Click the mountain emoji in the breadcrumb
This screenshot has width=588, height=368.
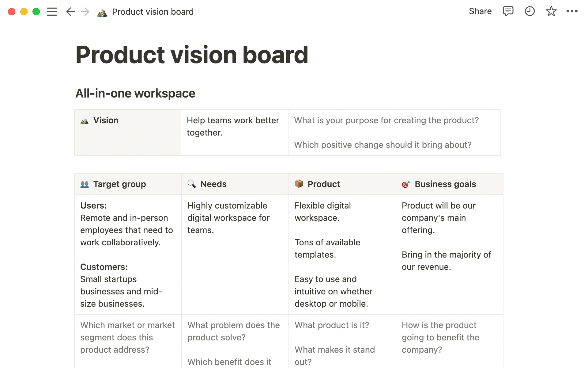coord(102,12)
